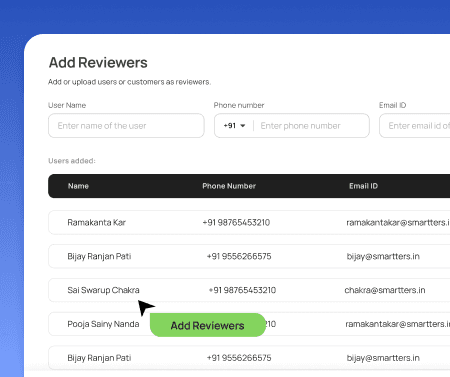Select the Pooja Sainy Nanda name cell
The height and width of the screenshot is (377, 450).
pos(103,324)
